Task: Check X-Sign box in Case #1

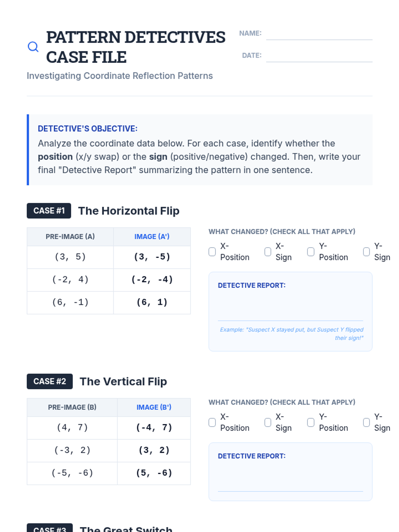Action: tap(268, 252)
